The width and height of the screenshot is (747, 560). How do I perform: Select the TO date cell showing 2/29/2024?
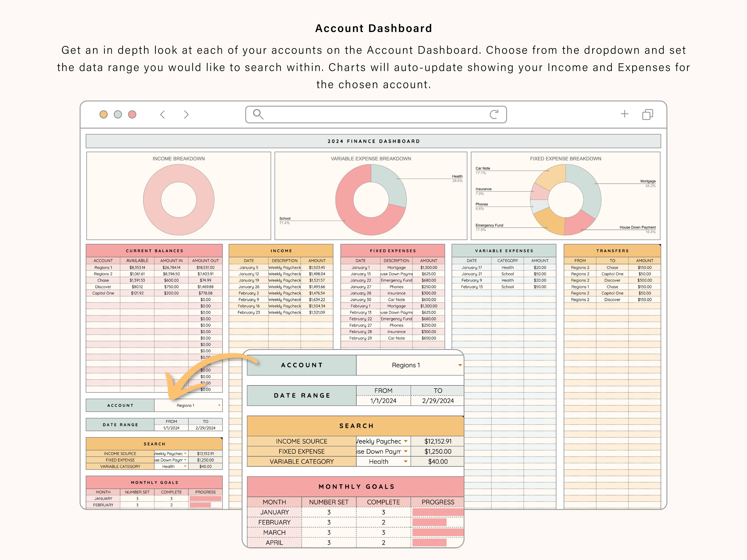[438, 401]
